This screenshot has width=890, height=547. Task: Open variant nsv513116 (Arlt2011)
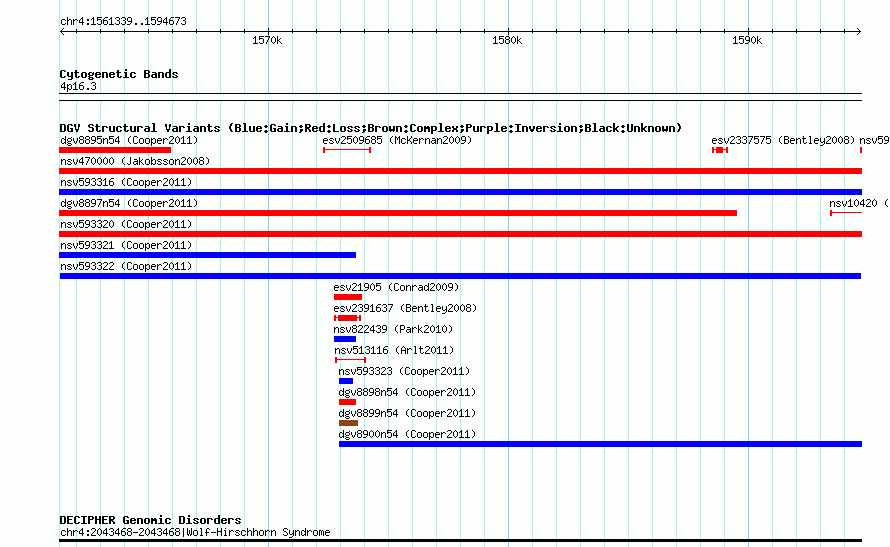tap(394, 350)
